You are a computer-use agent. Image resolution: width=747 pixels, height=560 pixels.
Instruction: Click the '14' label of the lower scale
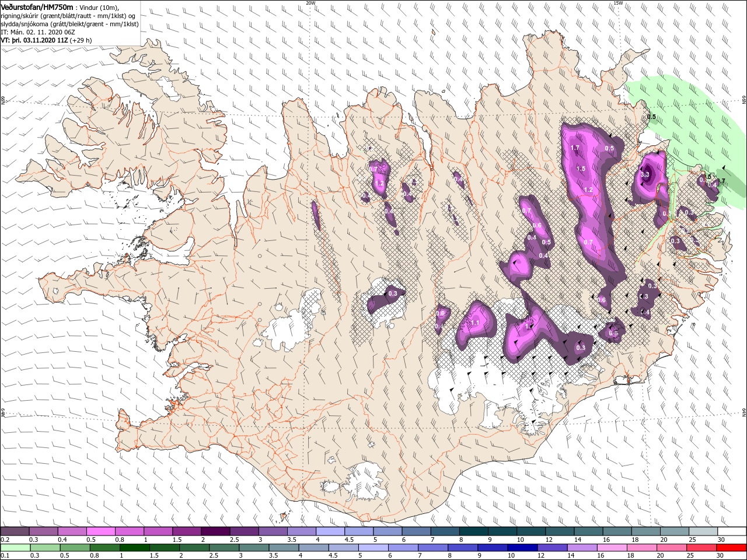[571, 555]
